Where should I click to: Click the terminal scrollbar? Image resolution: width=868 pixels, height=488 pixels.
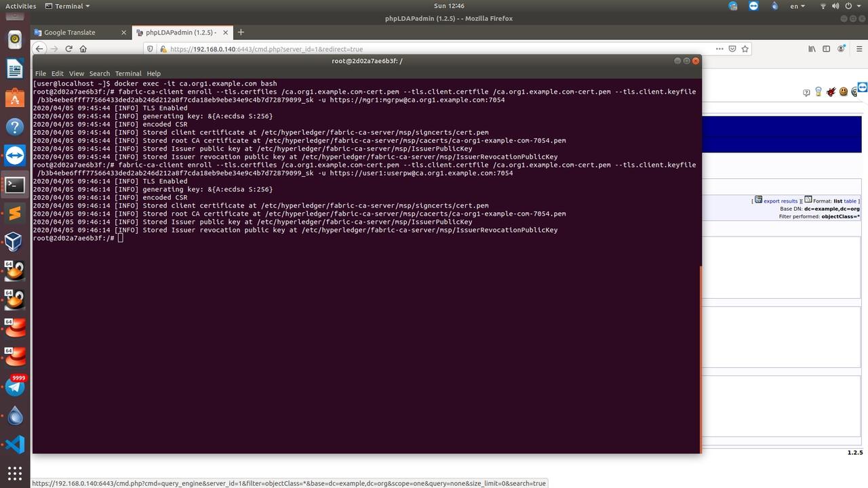[701, 359]
